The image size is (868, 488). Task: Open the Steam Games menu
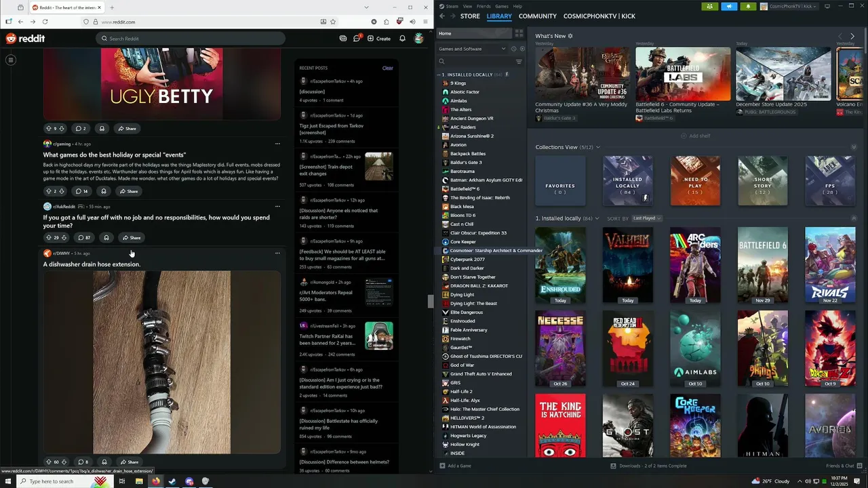[502, 6]
